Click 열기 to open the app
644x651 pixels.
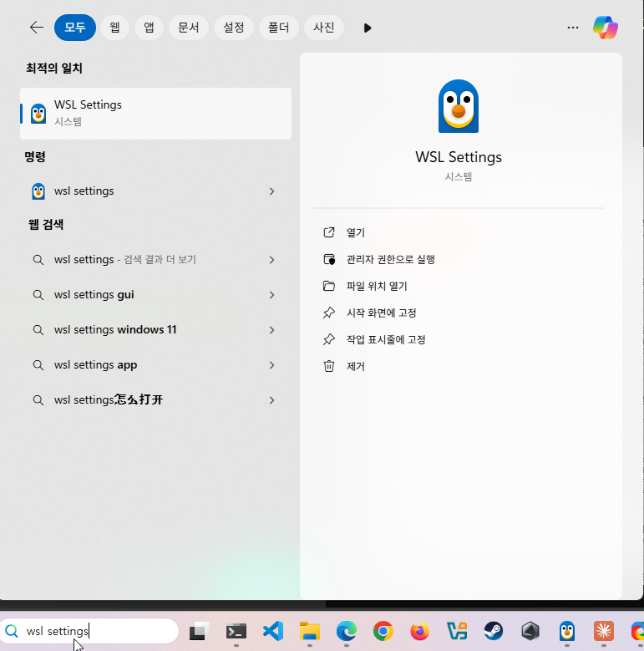tap(356, 232)
